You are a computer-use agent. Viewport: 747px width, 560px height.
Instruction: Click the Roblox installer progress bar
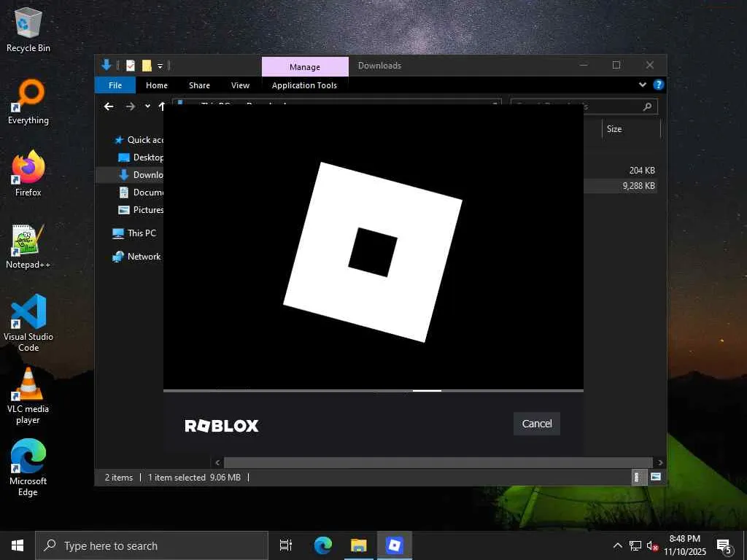click(x=373, y=391)
